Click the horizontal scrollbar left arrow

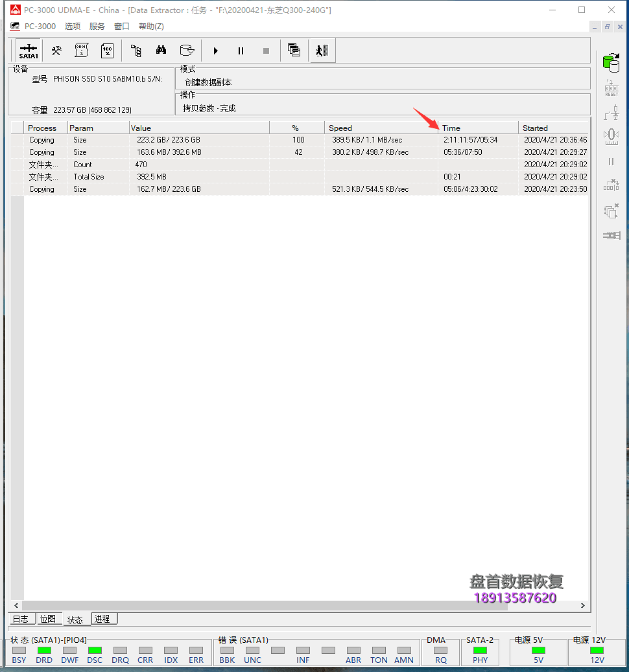(x=16, y=605)
